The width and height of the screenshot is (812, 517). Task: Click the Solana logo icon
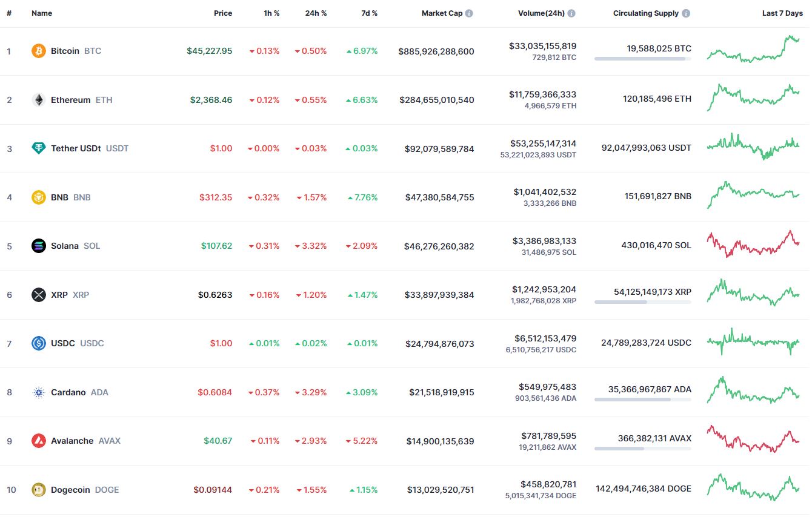pos(39,246)
